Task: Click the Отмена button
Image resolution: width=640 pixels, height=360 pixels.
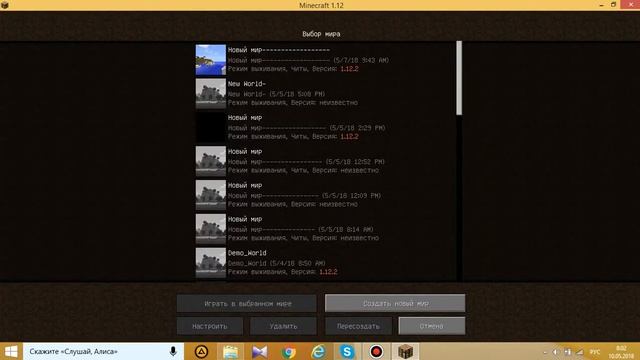Action: pyautogui.click(x=432, y=326)
